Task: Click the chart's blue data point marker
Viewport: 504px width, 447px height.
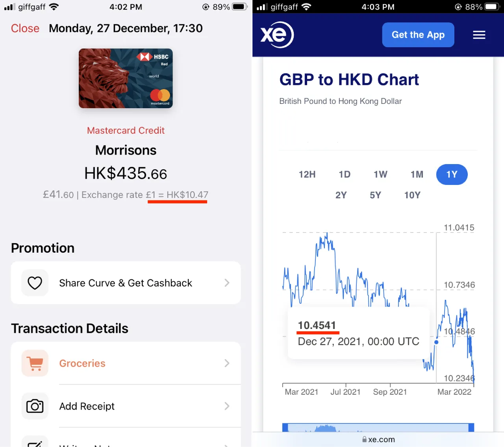Action: point(436,342)
